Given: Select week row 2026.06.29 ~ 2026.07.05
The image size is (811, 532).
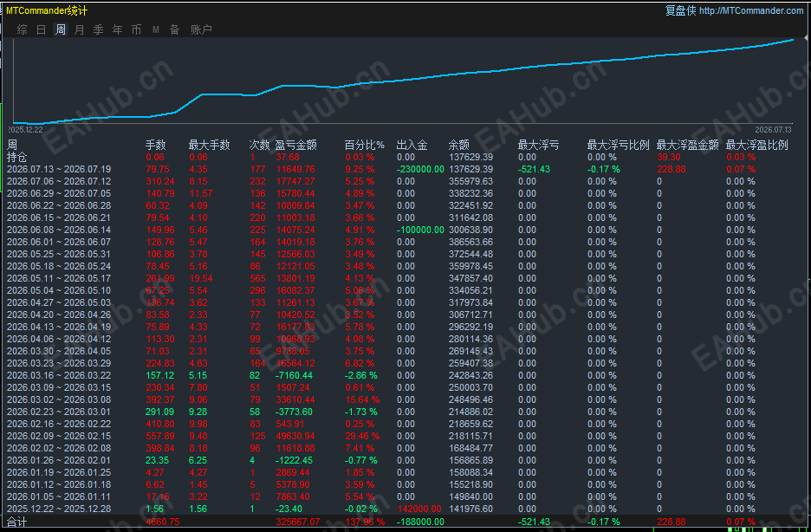Looking at the screenshot, I should [x=59, y=193].
